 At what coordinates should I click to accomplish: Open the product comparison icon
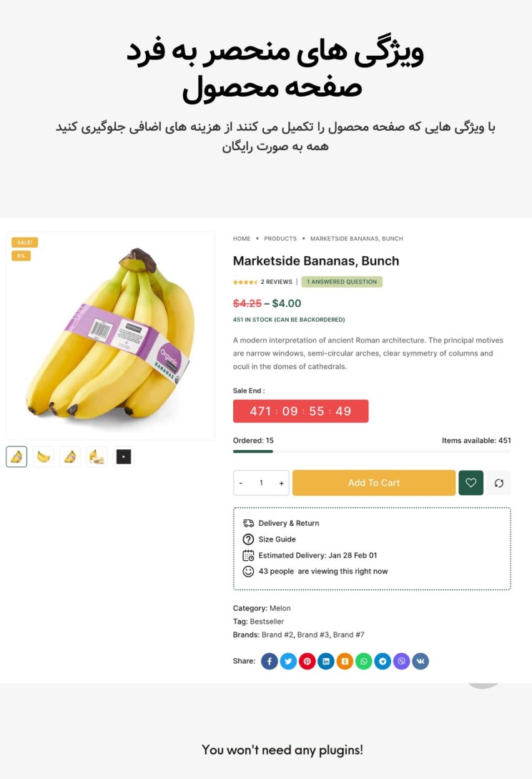point(498,483)
